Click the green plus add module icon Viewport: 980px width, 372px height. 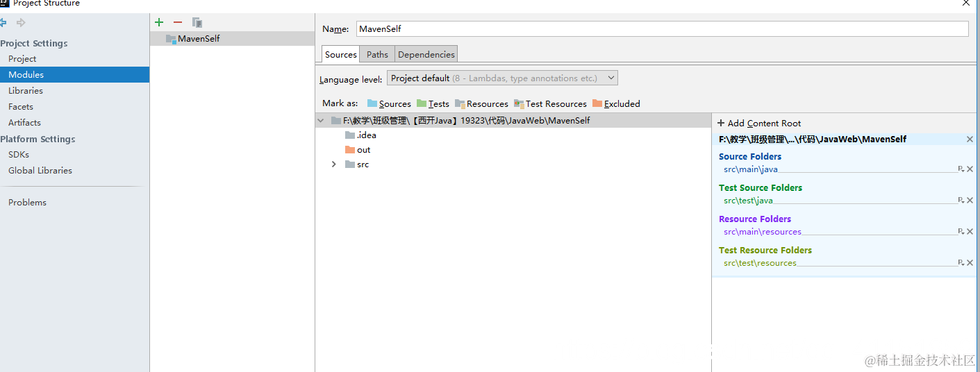pos(159,22)
